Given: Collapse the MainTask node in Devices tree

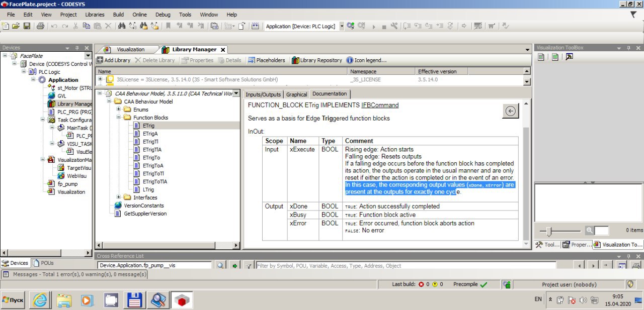Looking at the screenshot, I should [x=52, y=128].
